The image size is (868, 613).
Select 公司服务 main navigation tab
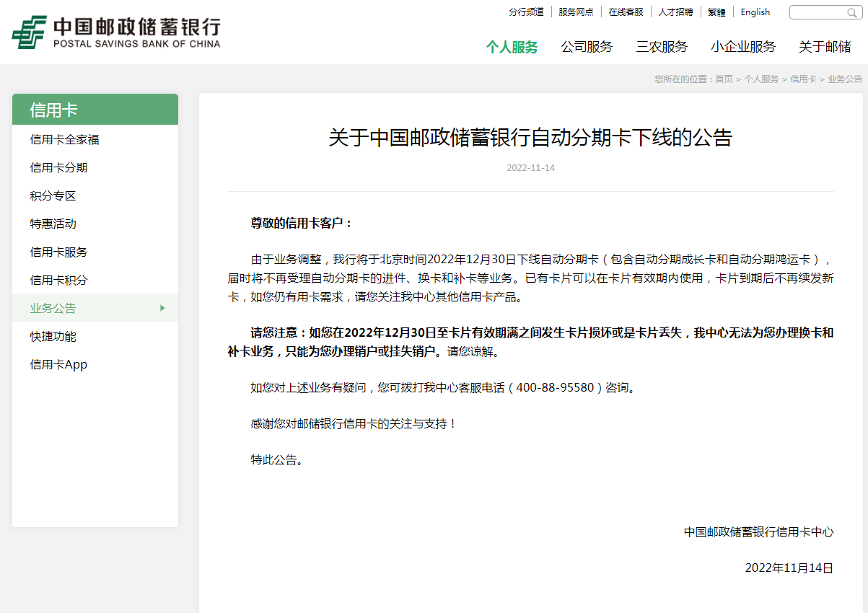[x=587, y=47]
